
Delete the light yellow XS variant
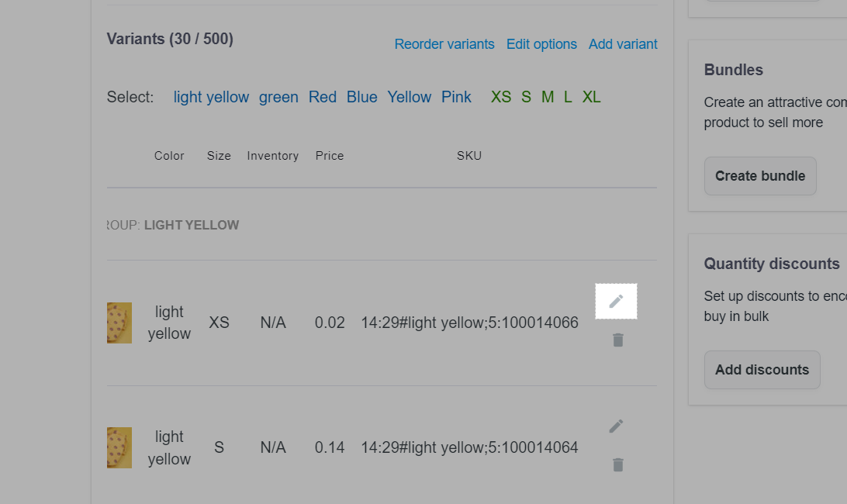[x=617, y=340]
